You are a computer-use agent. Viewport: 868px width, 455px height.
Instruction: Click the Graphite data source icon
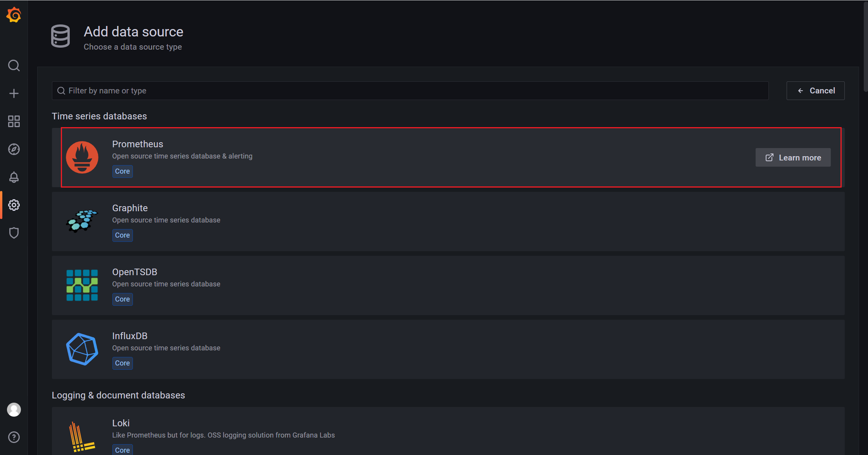[x=83, y=220]
